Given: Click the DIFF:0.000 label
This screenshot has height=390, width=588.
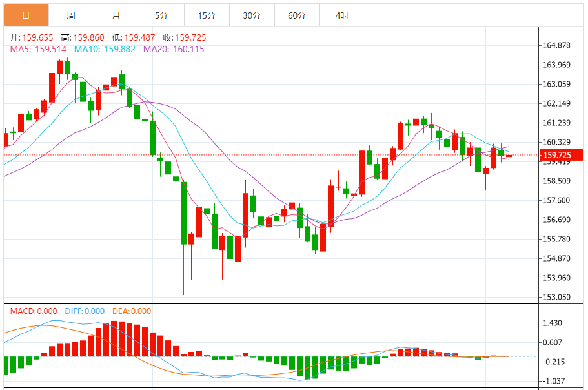Looking at the screenshot, I should pos(85,311).
